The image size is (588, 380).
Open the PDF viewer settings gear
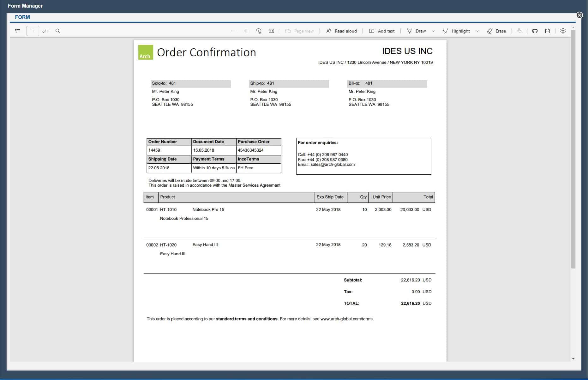tap(563, 31)
